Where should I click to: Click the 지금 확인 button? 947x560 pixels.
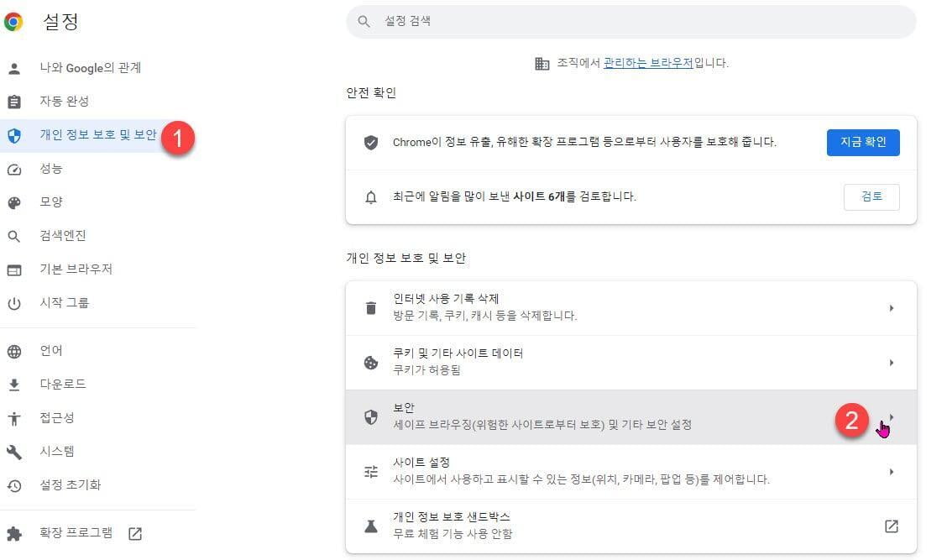pos(863,142)
